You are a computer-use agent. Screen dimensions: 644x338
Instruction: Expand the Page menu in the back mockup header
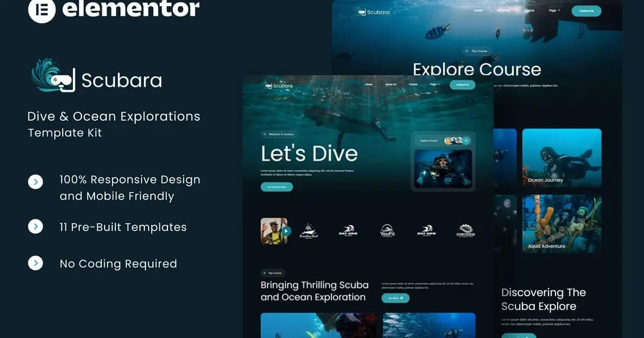coord(554,10)
